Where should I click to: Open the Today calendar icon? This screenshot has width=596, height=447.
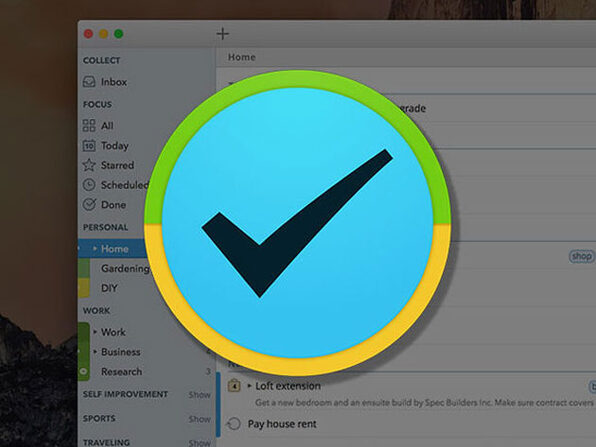tap(89, 146)
